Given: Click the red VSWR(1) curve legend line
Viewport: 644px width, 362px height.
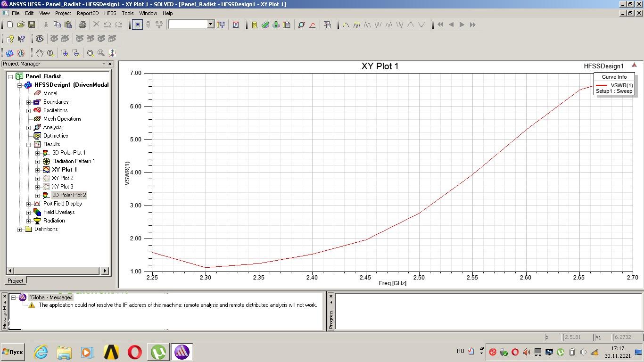Looking at the screenshot, I should pos(602,85).
